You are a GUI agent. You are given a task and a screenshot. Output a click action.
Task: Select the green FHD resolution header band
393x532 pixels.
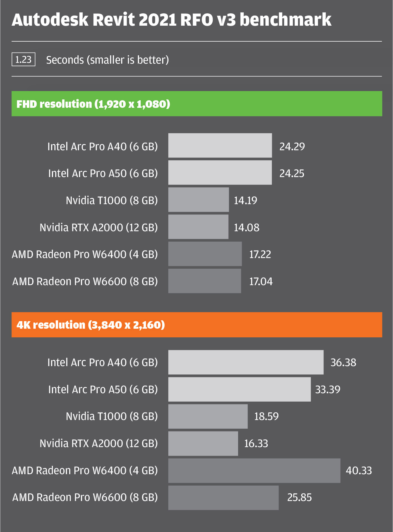[196, 104]
